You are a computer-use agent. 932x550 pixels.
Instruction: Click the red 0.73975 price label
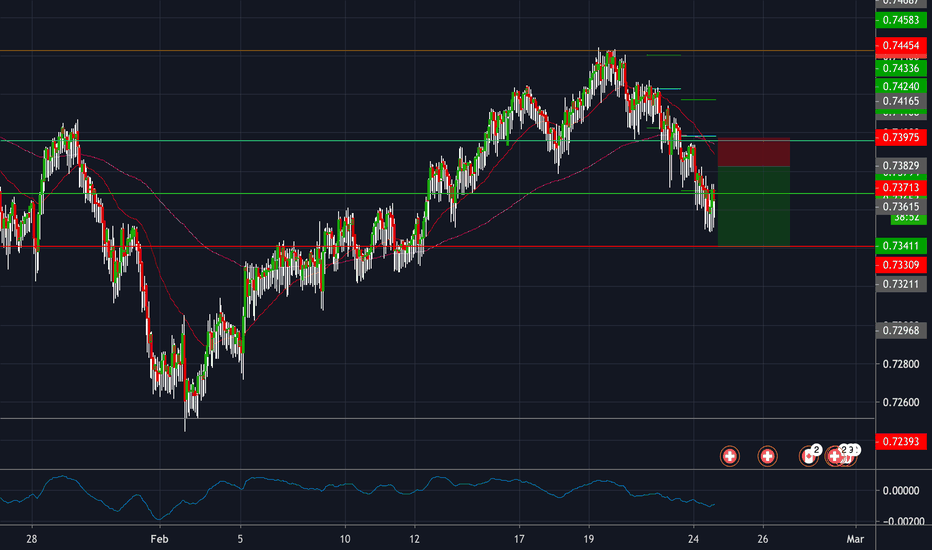(x=900, y=137)
